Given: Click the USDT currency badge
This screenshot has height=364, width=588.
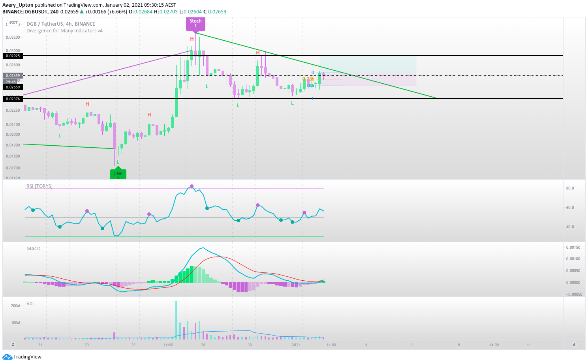Looking at the screenshot, I should pyautogui.click(x=13, y=23).
